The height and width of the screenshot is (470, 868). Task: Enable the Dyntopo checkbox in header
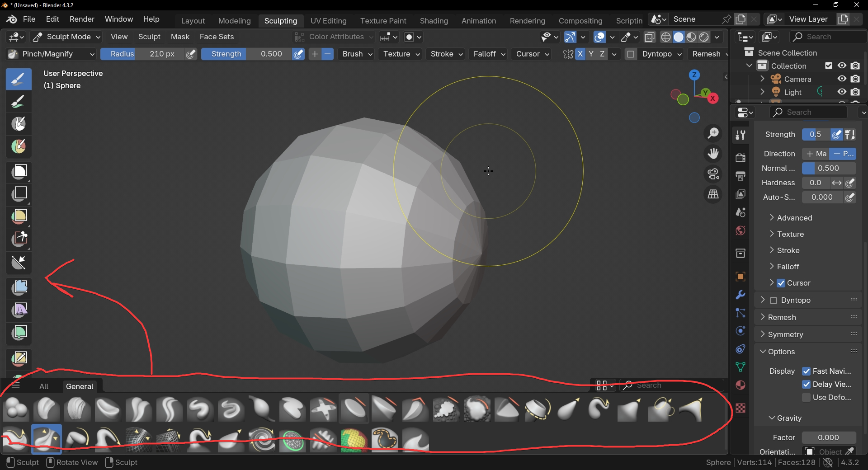[631, 54]
